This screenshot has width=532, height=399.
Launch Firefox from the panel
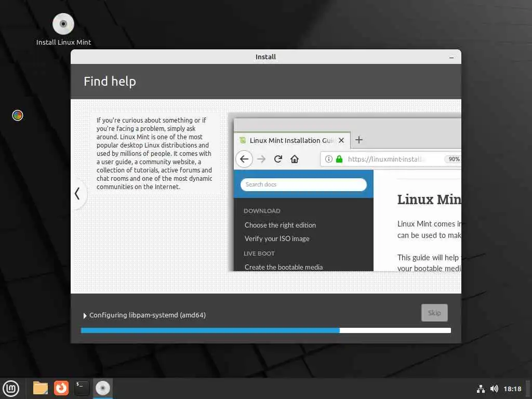(61, 388)
